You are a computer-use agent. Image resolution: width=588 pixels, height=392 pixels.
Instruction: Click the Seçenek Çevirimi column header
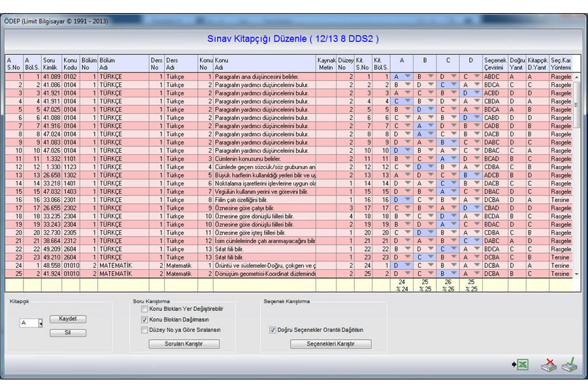click(x=495, y=63)
